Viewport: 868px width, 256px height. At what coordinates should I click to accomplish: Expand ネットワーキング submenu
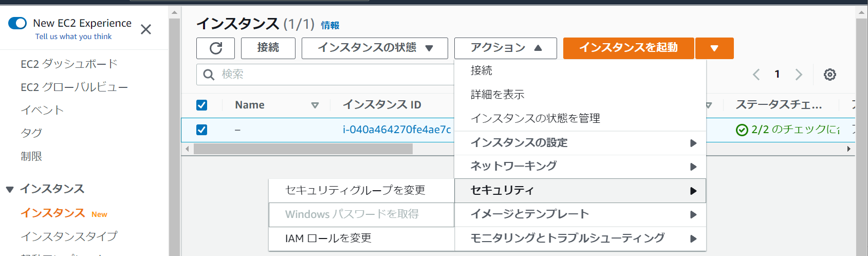point(580,167)
